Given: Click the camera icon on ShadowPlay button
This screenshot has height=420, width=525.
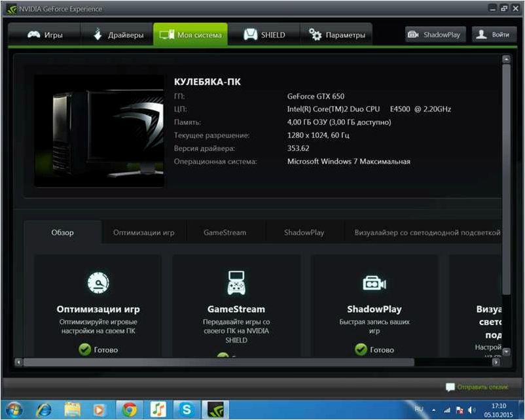Looking at the screenshot, I should (x=413, y=34).
